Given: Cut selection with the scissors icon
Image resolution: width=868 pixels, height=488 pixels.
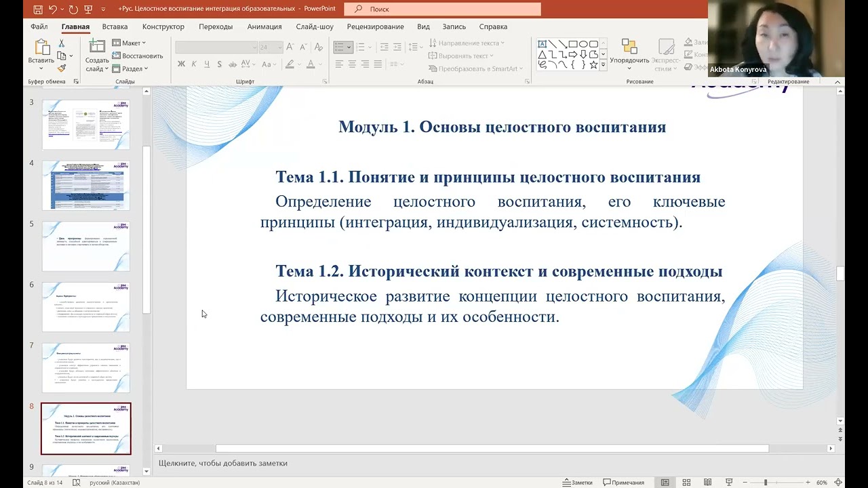Looking at the screenshot, I should coord(62,43).
